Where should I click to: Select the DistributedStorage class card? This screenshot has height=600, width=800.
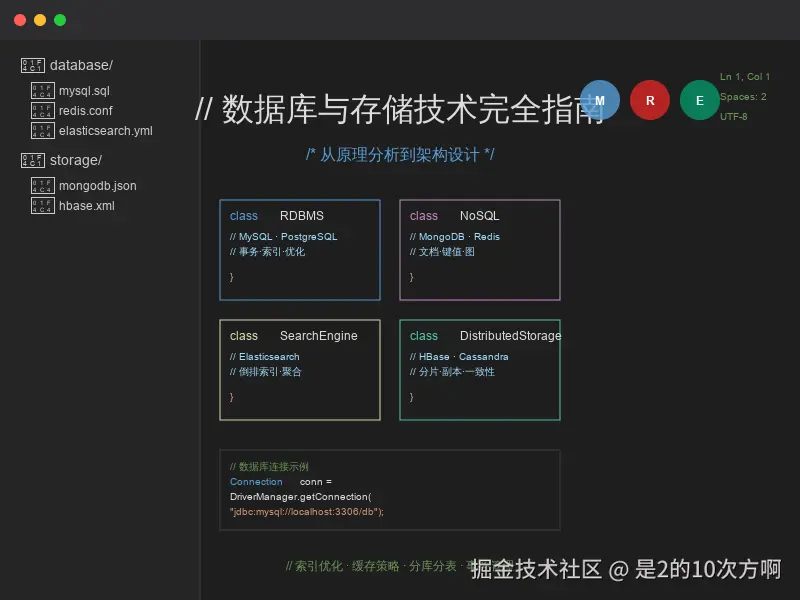[x=480, y=370]
